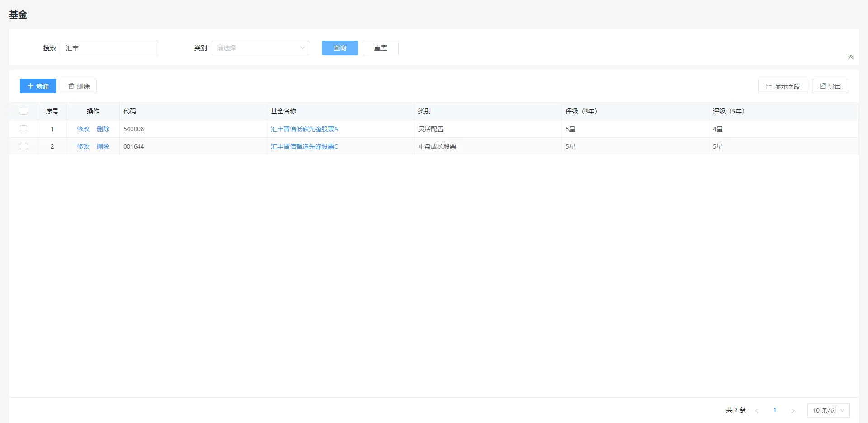Click the New (新建) plus button
The width and height of the screenshot is (868, 423).
pyautogui.click(x=38, y=86)
